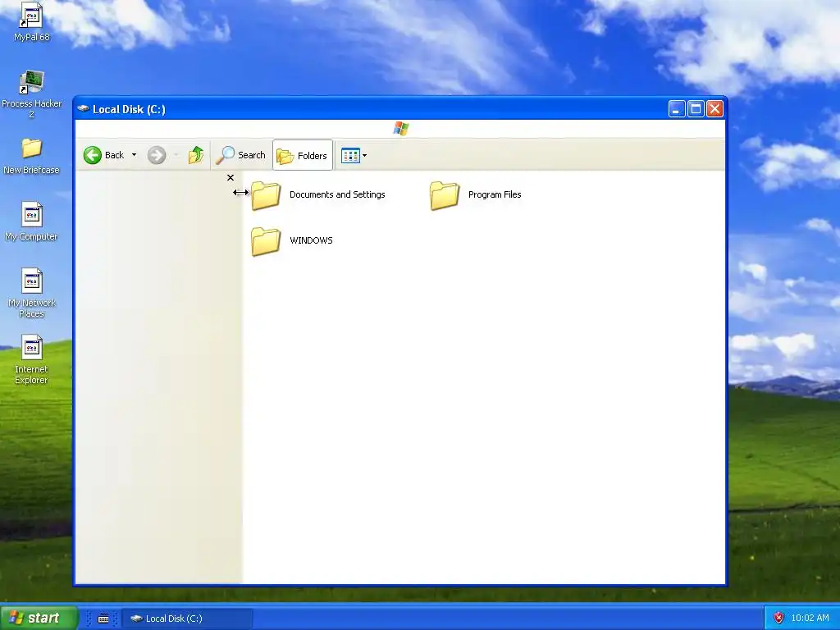Close the Local Disk (C:) window
Screen dimensions: 840x630
pos(714,109)
